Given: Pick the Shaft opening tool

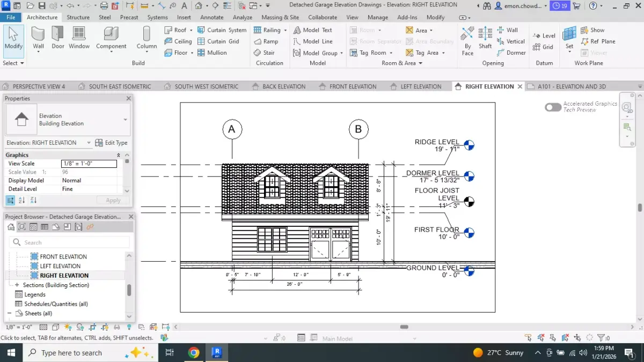Looking at the screenshot, I should pyautogui.click(x=485, y=38).
